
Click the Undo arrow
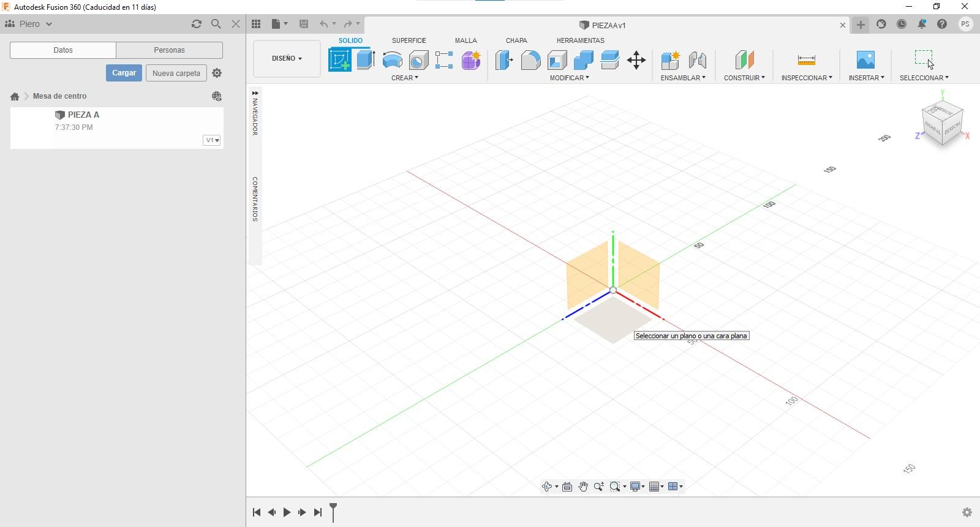tap(323, 24)
